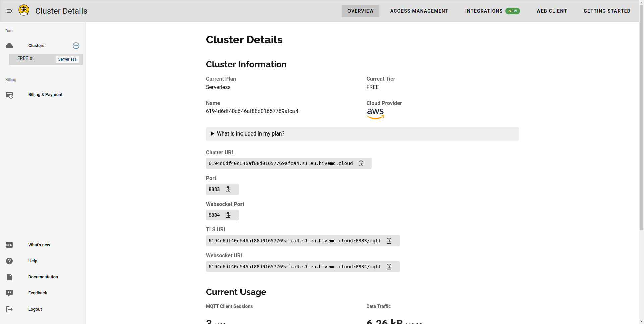Open the Getting Started tab

click(607, 11)
